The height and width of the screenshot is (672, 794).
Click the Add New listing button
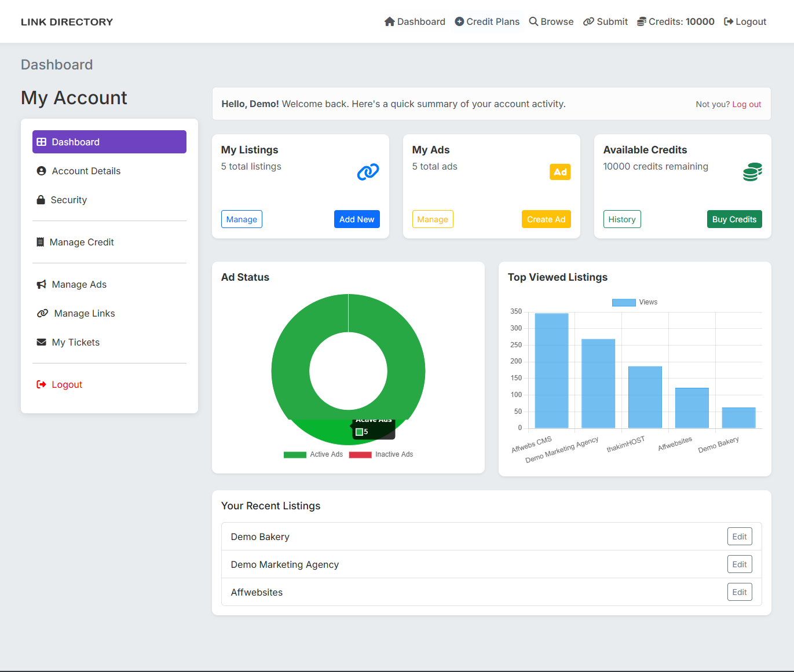point(357,219)
